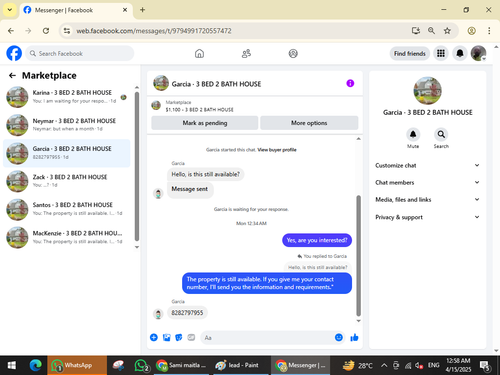Image resolution: width=500 pixels, height=375 pixels.
Task: Open Microsoft Edge from taskbar
Action: 35,365
